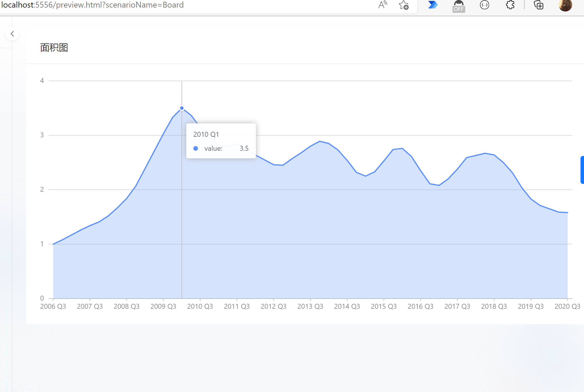The image size is (584, 392).
Task: Open the user profile avatar
Action: (x=565, y=5)
